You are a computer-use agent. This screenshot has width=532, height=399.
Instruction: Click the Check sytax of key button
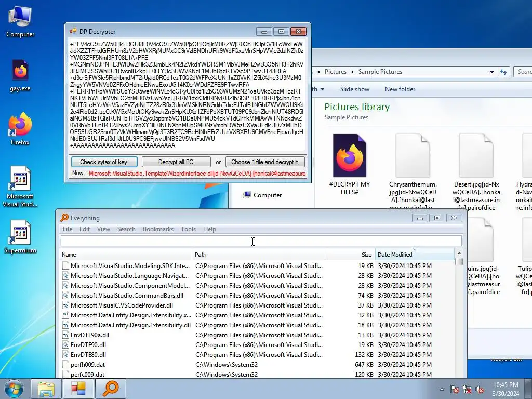point(104,162)
